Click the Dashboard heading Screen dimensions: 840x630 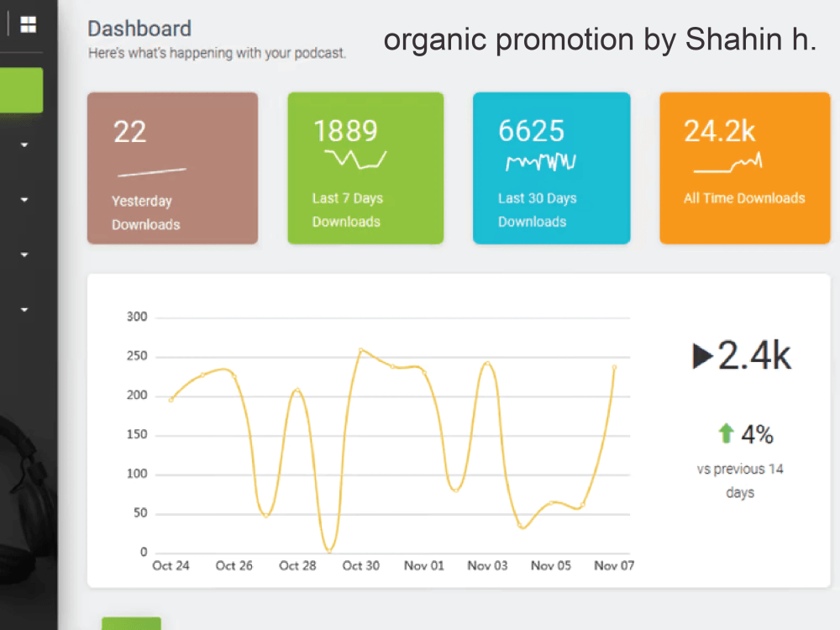[139, 29]
